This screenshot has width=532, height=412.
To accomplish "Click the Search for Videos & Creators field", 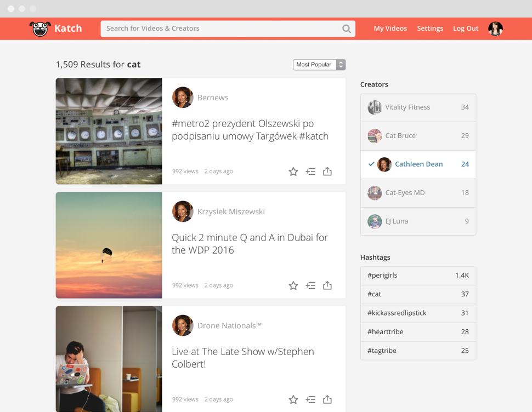I will pos(222,28).
